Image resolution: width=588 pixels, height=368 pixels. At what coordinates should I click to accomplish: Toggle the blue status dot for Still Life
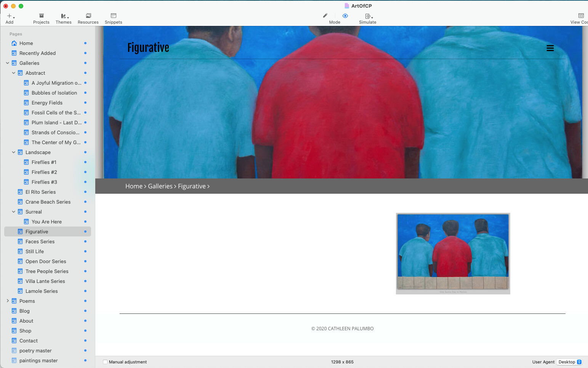(x=85, y=251)
